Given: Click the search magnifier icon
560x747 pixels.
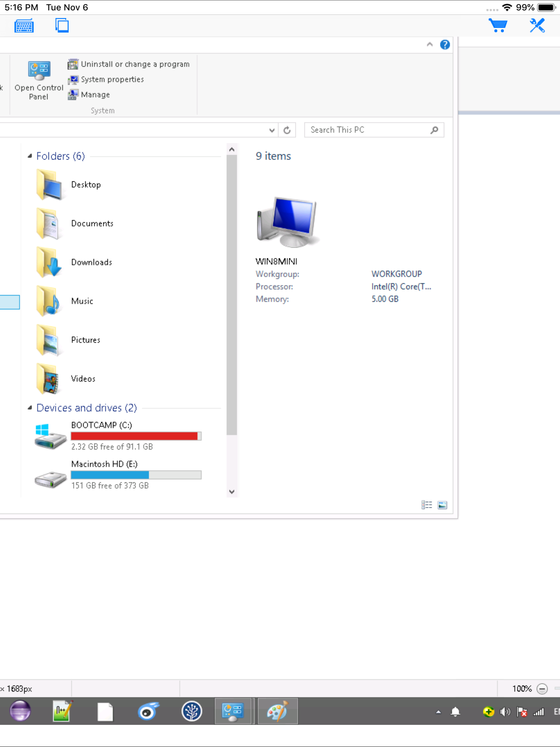Looking at the screenshot, I should pyautogui.click(x=434, y=130).
